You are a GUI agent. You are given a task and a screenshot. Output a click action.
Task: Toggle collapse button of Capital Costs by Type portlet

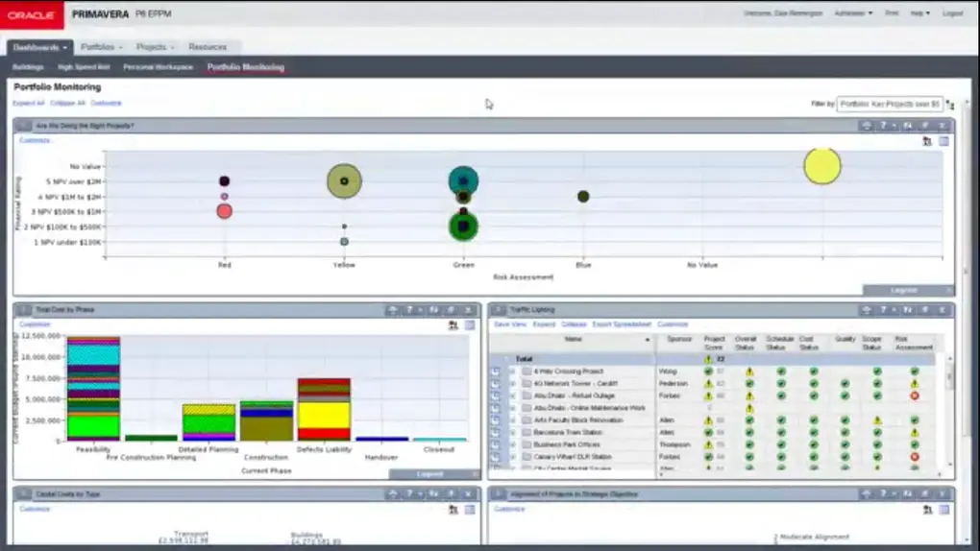click(24, 494)
